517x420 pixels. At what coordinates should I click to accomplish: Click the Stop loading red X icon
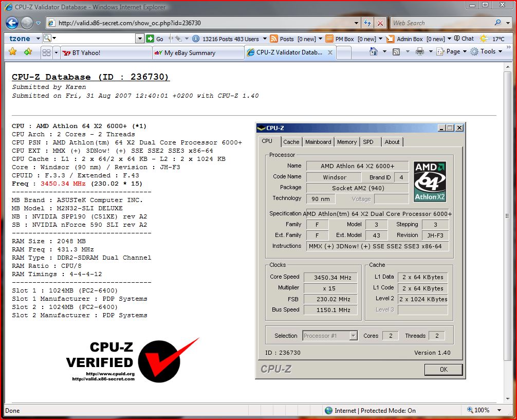tap(380, 23)
